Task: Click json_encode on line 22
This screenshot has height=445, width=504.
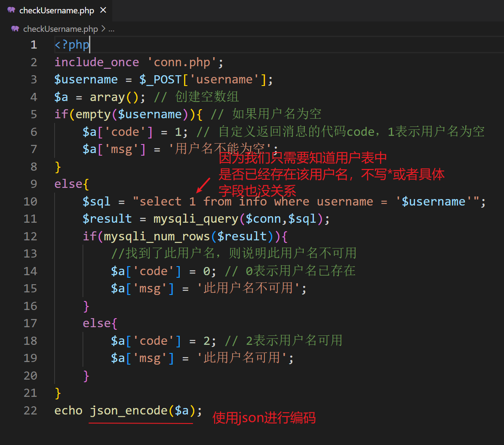Action: point(129,411)
